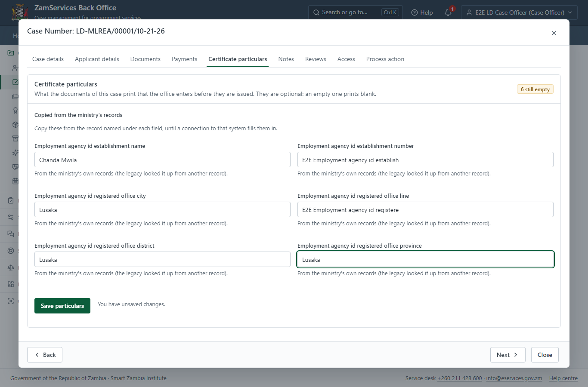Open the Reviews tab
The height and width of the screenshot is (387, 588).
(316, 59)
